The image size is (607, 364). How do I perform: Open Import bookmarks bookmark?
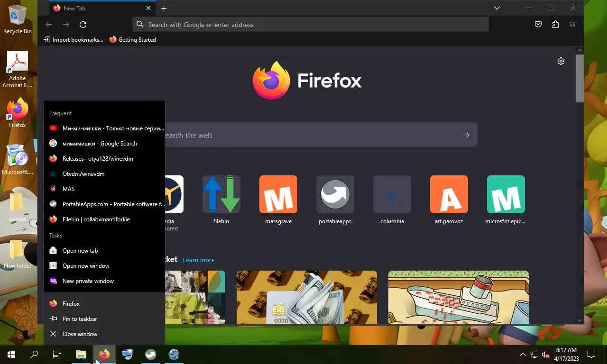coord(74,40)
